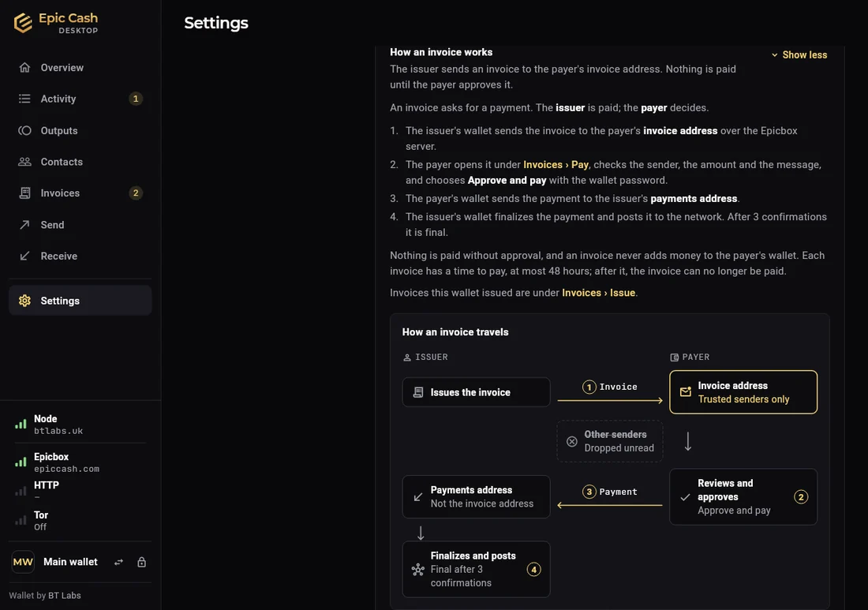Click the Invoice address envelope icon
Viewport: 868px width, 610px height.
[x=685, y=392]
